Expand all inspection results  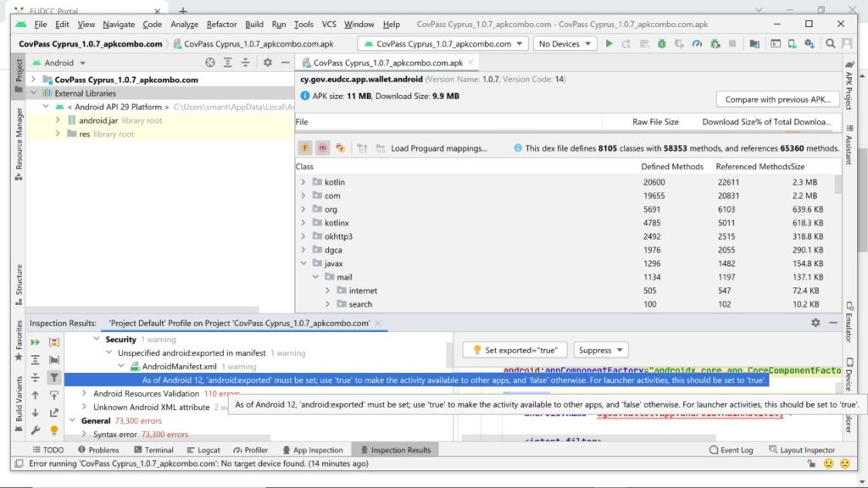click(36, 360)
